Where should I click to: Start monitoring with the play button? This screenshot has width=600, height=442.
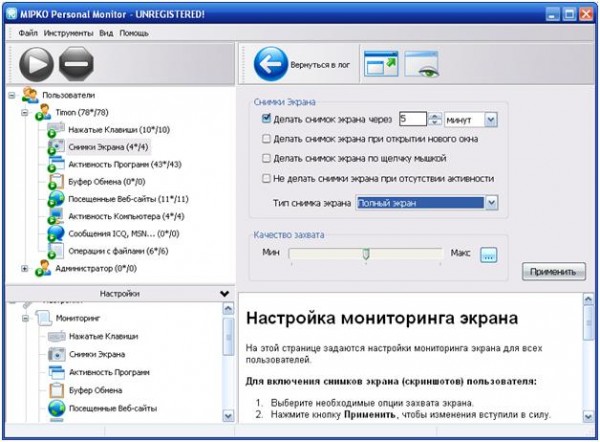click(36, 64)
